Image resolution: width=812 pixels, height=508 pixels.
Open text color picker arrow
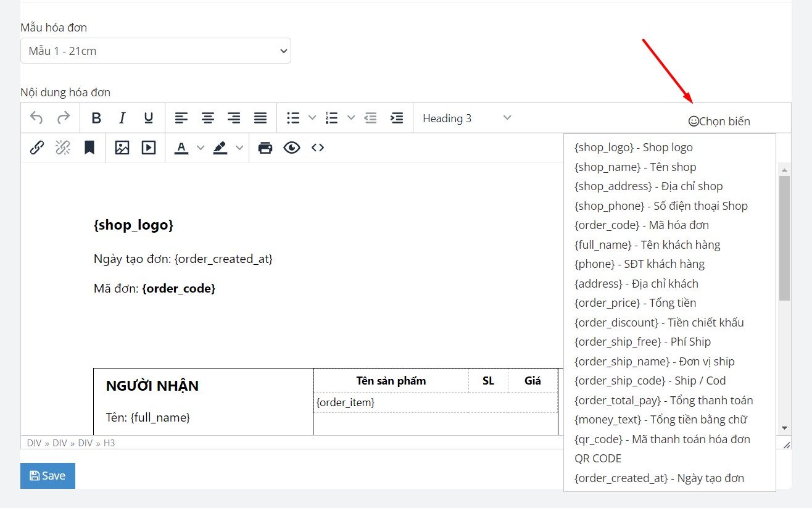(x=200, y=148)
